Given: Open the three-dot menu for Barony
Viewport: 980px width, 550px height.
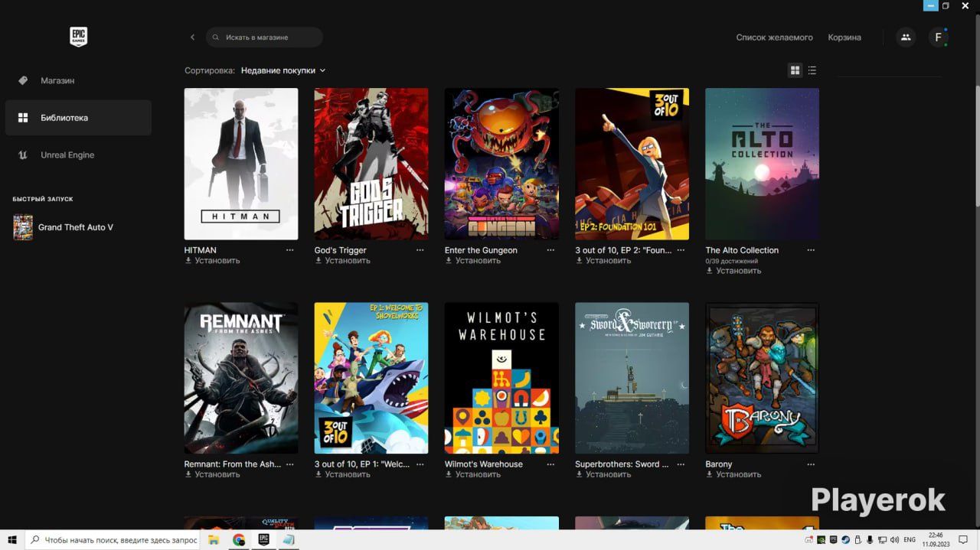Looking at the screenshot, I should (811, 464).
